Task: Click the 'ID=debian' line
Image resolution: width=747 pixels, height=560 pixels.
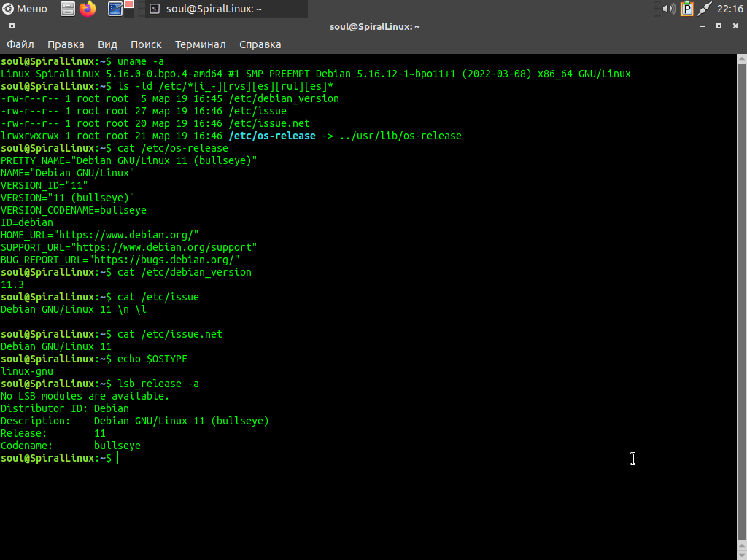Action: pyautogui.click(x=27, y=222)
